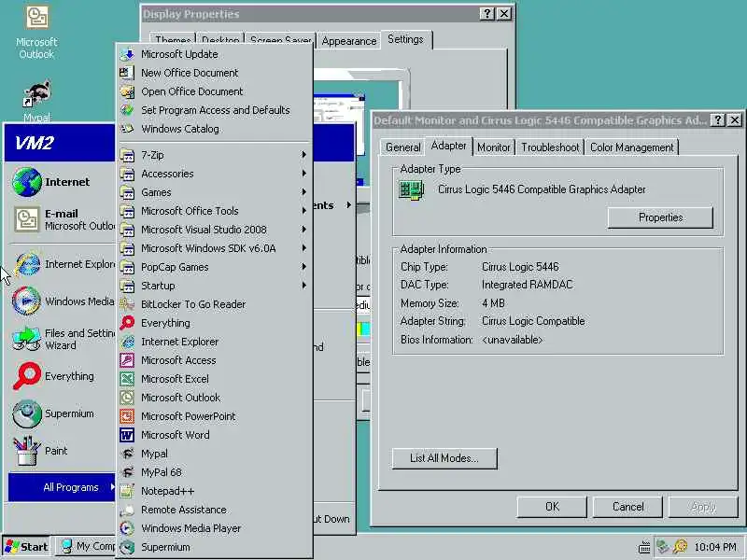Viewport: 747px width, 560px height.
Task: Open Set Program Access and Defaults
Action: pyautogui.click(x=215, y=110)
